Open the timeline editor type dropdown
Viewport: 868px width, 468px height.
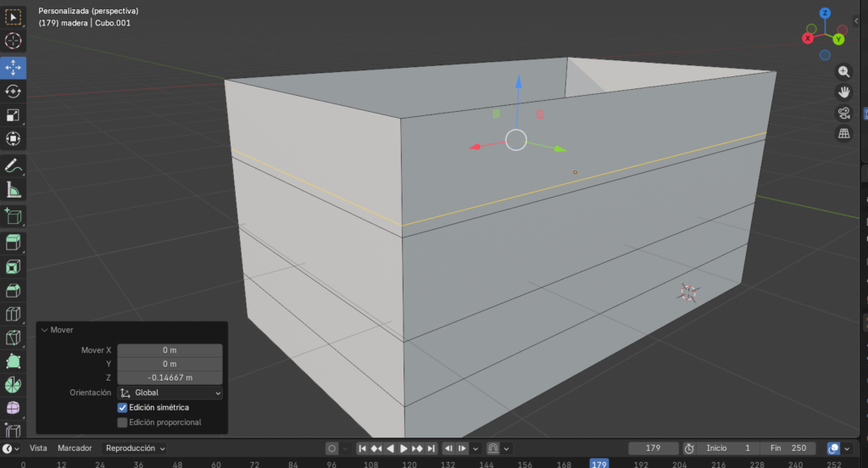click(10, 448)
